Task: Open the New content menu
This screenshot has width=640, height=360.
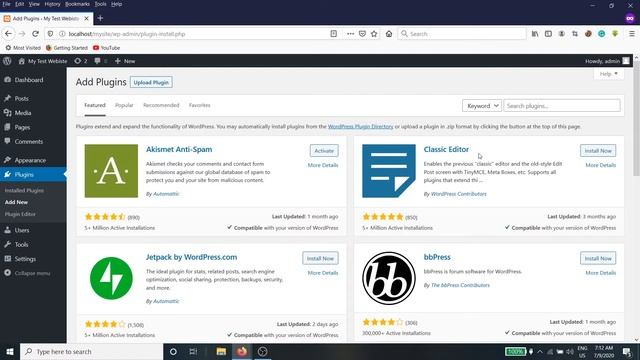Action: click(125, 61)
